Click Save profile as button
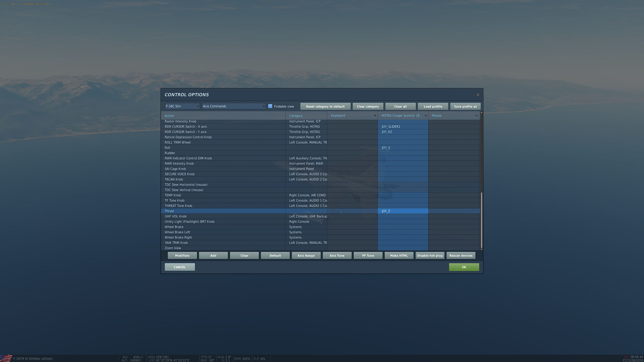 (465, 106)
